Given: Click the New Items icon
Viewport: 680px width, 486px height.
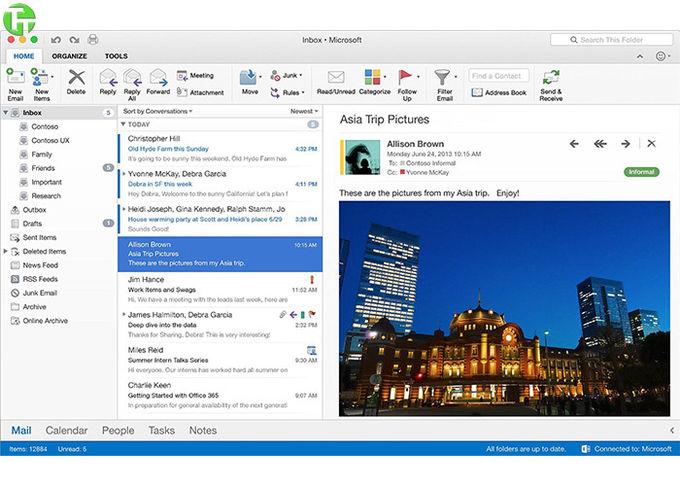Looking at the screenshot, I should point(39,77).
